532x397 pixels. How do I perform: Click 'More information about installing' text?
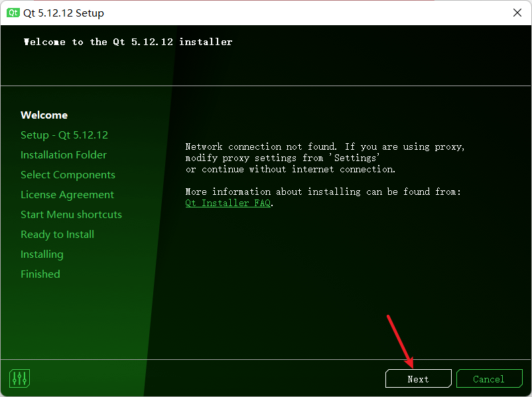pyautogui.click(x=323, y=192)
